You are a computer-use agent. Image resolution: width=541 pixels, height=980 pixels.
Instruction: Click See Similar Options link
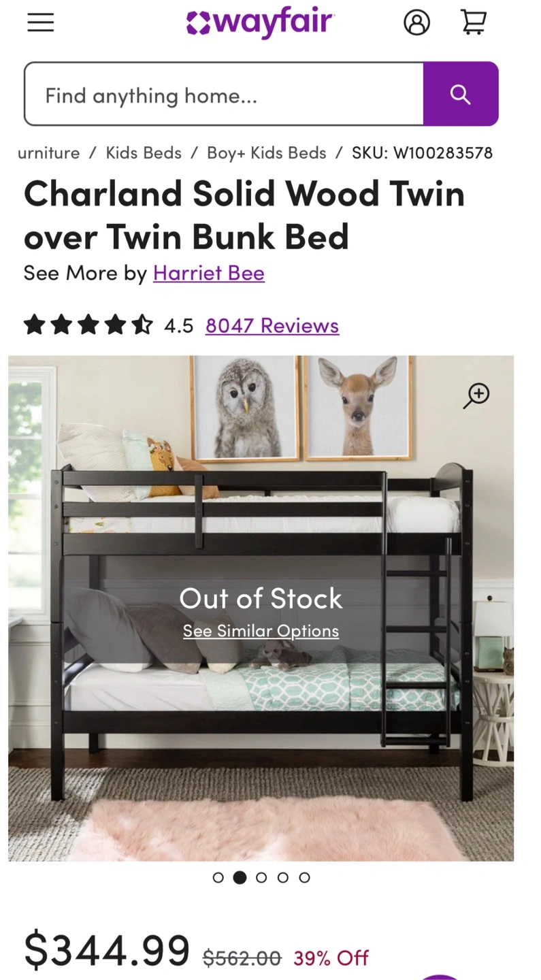pyautogui.click(x=261, y=631)
